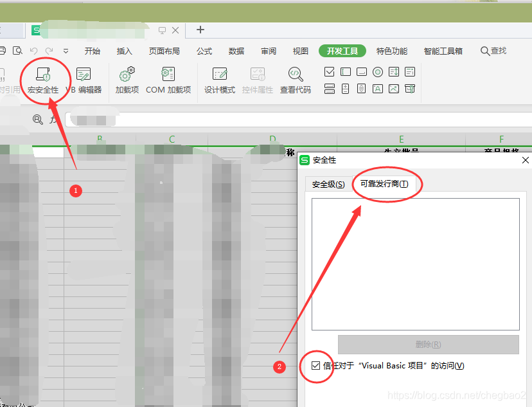Insert a scroll bar control
This screenshot has height=407, width=532.
(362, 89)
